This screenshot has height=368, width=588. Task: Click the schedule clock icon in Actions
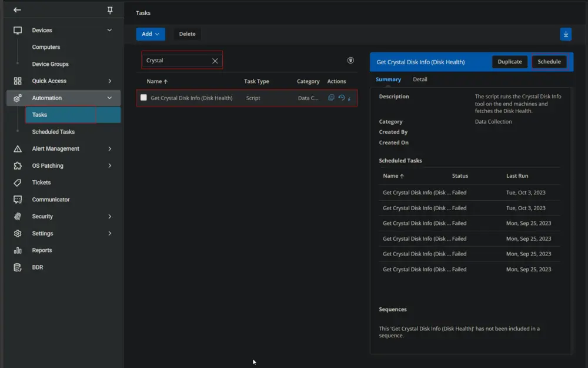coord(341,98)
